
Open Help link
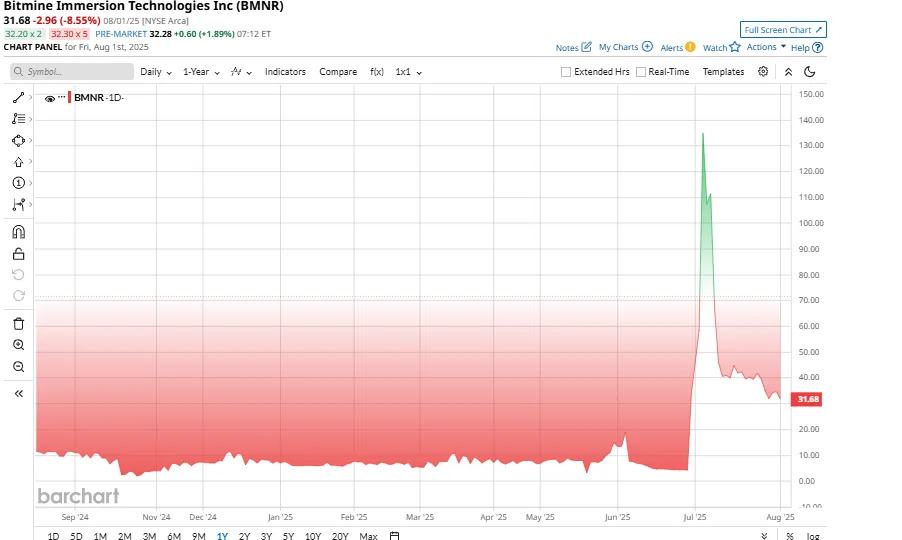[807, 47]
